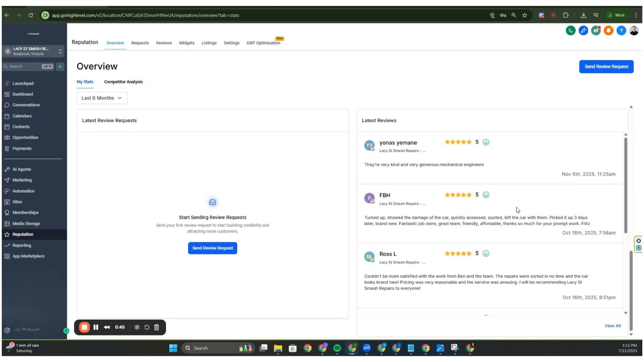The image size is (644, 362).
Task: Delete the recording with trash icon
Action: pyautogui.click(x=157, y=327)
